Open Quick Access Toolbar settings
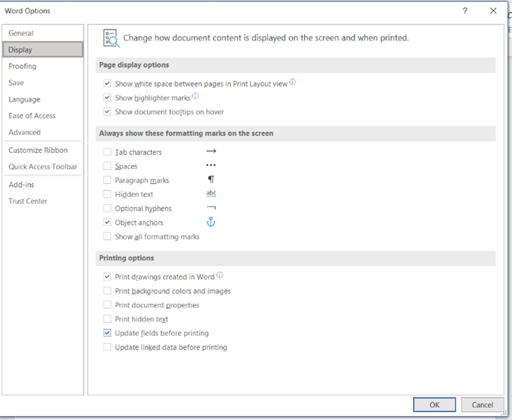 point(43,166)
